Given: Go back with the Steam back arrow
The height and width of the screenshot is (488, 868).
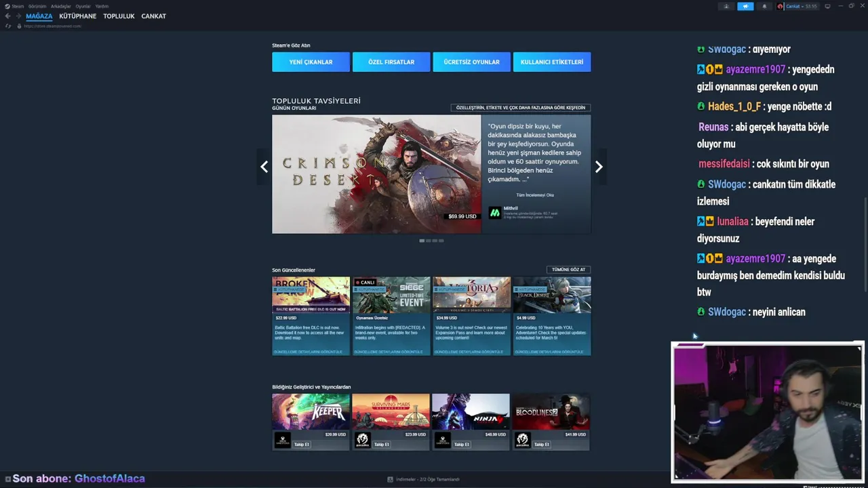Looking at the screenshot, I should click(x=7, y=16).
